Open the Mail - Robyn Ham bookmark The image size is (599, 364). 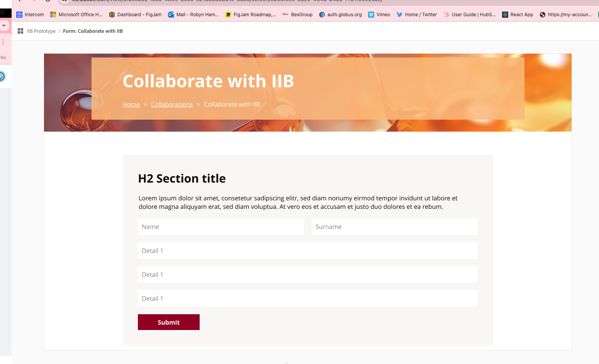pos(193,15)
